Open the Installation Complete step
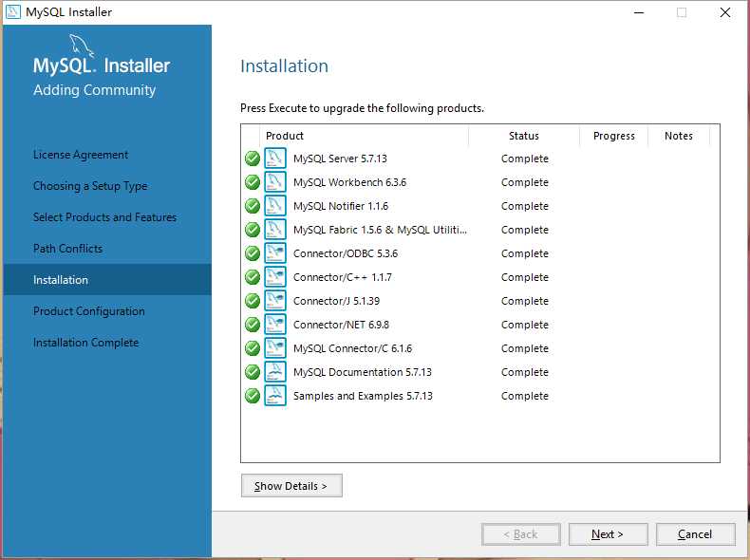 [86, 343]
